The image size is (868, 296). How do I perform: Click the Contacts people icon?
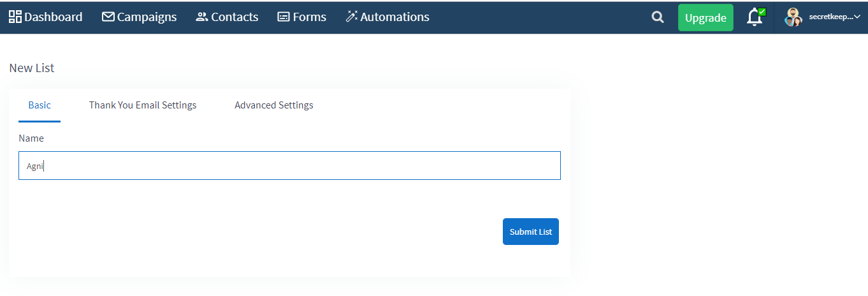[202, 17]
